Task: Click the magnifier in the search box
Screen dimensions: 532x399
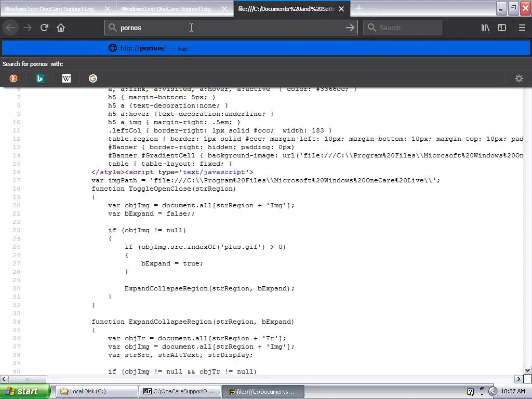Action: pos(372,28)
